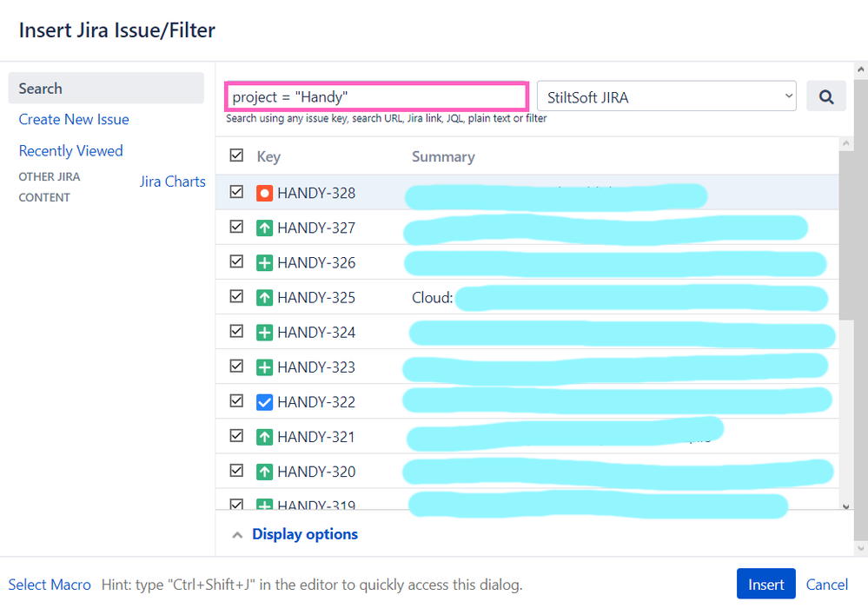Image resolution: width=868 pixels, height=608 pixels.
Task: Sort by the Key column header
Action: 268,157
